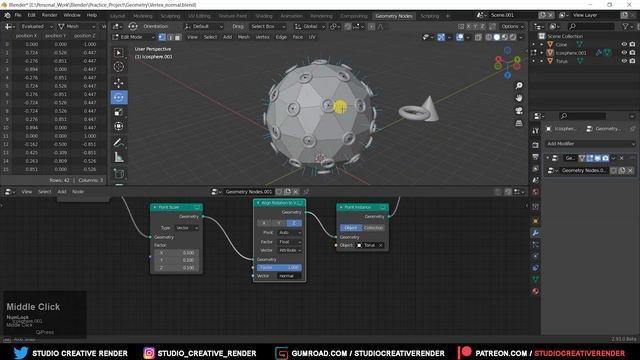Adjust the Factor slider in Align Rotation node
This screenshot has height=360, width=640.
point(280,267)
